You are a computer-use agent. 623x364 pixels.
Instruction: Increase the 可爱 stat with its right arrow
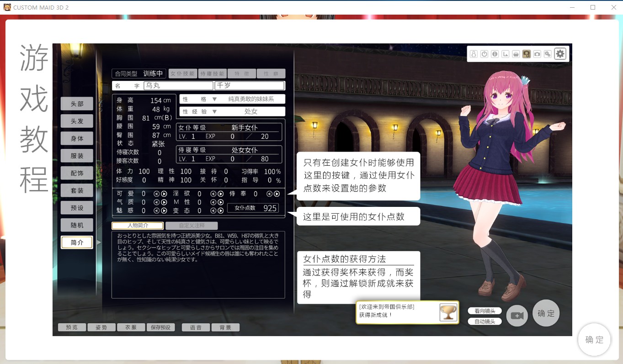pyautogui.click(x=164, y=194)
